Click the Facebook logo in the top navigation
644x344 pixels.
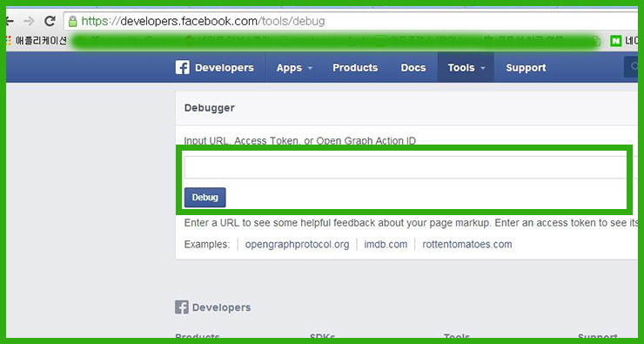tap(183, 67)
